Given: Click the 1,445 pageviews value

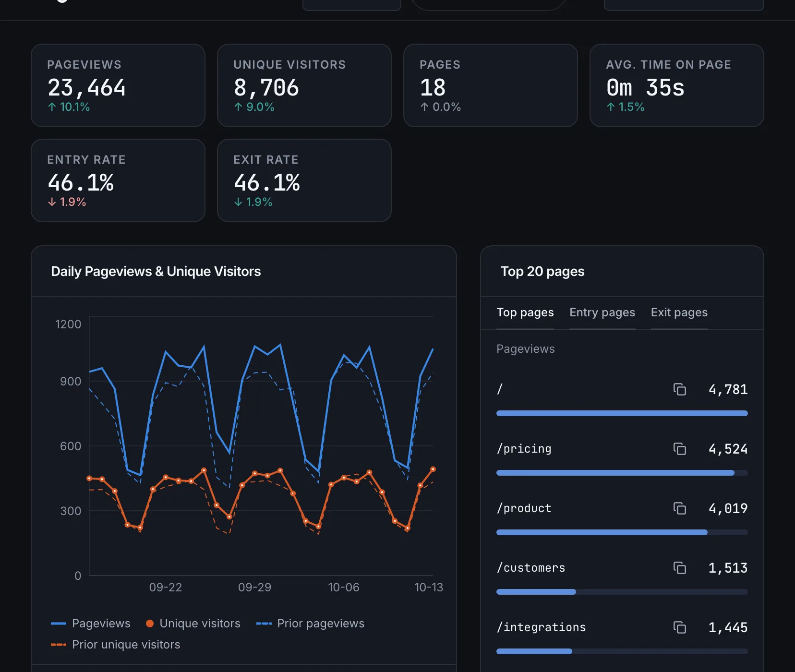Looking at the screenshot, I should 728,627.
